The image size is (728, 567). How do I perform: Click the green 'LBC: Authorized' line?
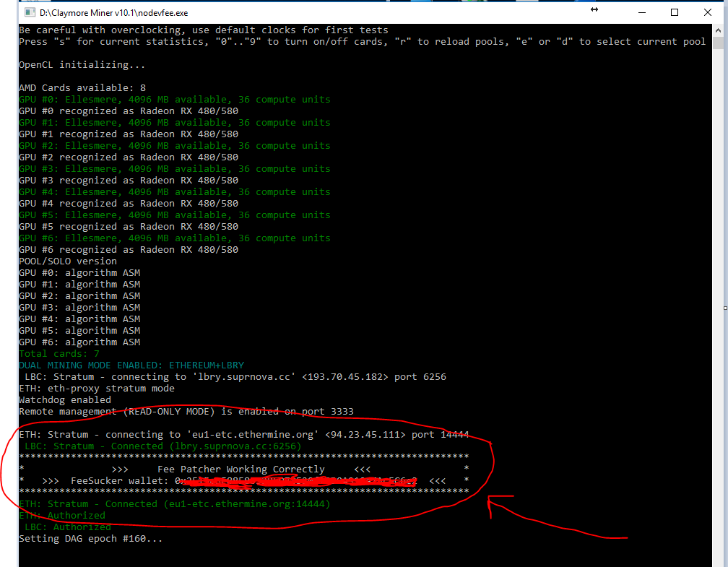[68, 527]
